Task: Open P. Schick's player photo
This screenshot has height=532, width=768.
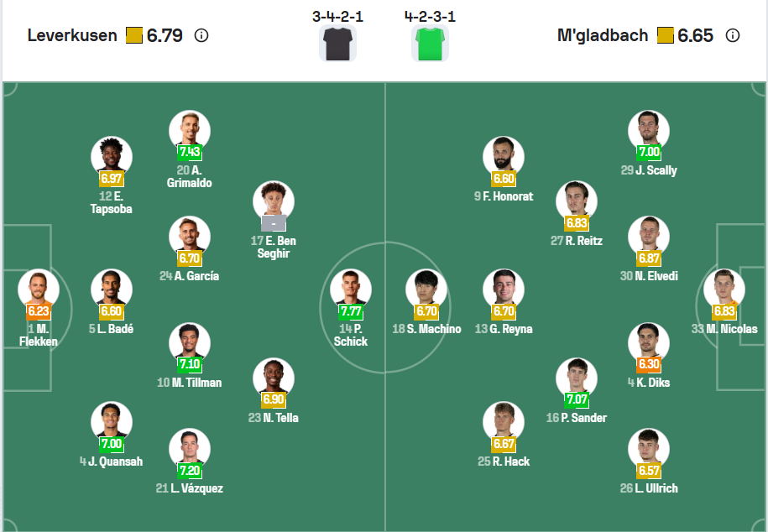Action: [x=351, y=290]
